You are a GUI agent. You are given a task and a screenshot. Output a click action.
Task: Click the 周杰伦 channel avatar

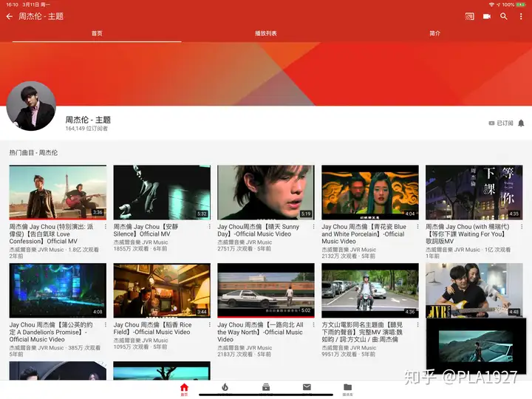click(31, 106)
